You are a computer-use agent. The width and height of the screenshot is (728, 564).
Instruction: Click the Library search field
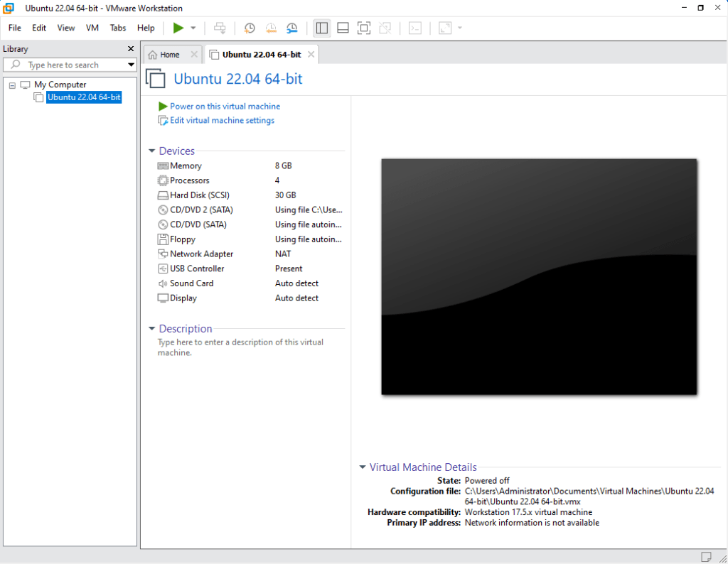coord(68,65)
